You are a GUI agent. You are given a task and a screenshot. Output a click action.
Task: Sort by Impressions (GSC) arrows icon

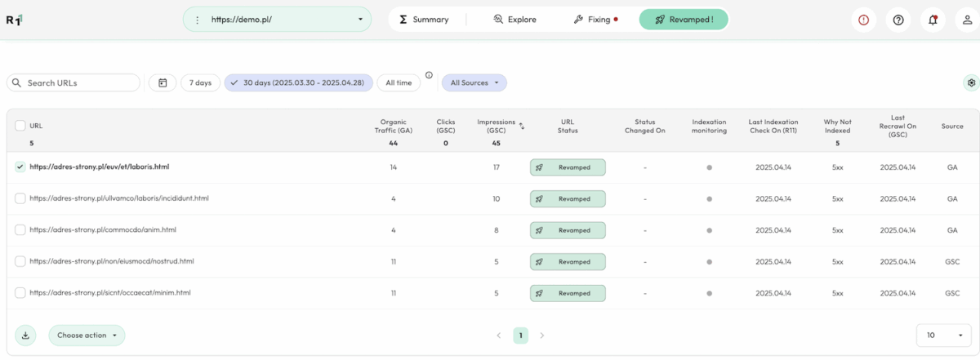tap(522, 127)
